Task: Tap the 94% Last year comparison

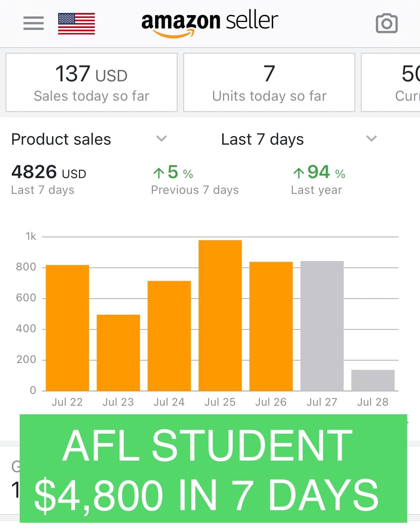Action: [x=318, y=180]
